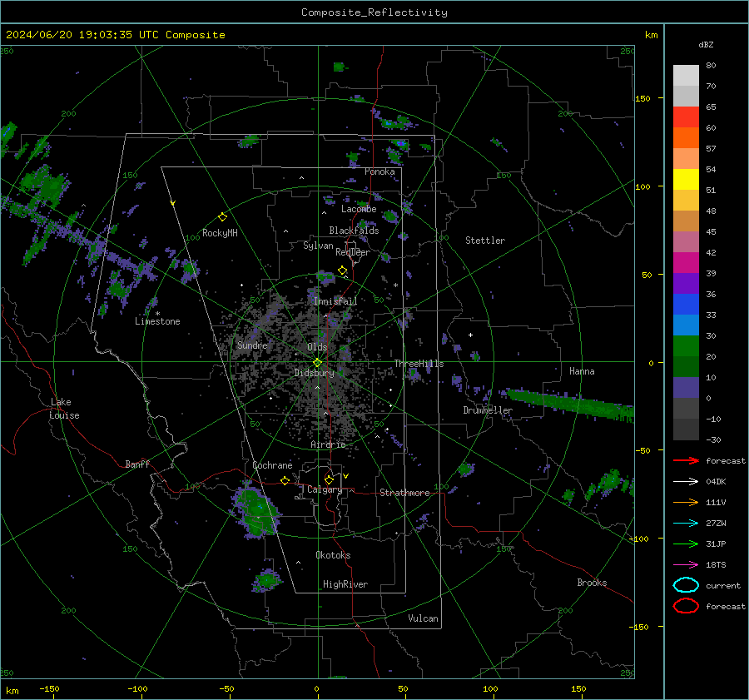Click the 'Drumheller' map label

[x=488, y=410]
